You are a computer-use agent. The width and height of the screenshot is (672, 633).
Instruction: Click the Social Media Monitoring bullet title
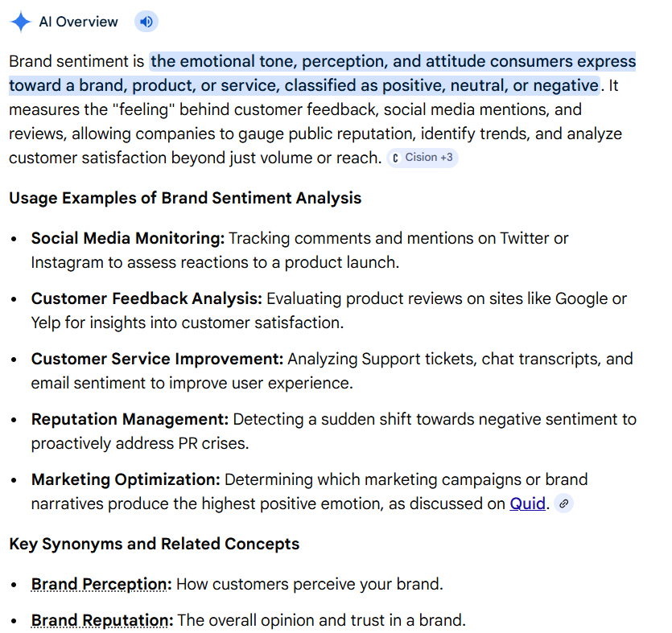tap(128, 238)
